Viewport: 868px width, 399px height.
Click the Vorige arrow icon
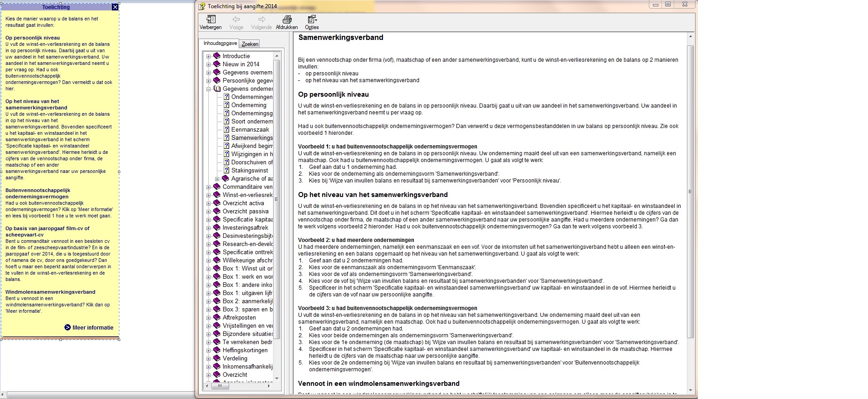pyautogui.click(x=236, y=19)
